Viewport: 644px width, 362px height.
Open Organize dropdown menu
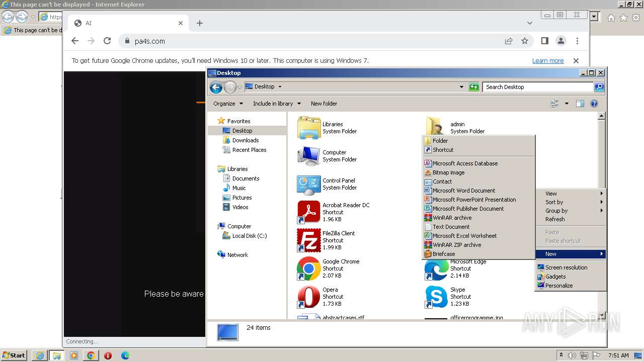pos(228,104)
